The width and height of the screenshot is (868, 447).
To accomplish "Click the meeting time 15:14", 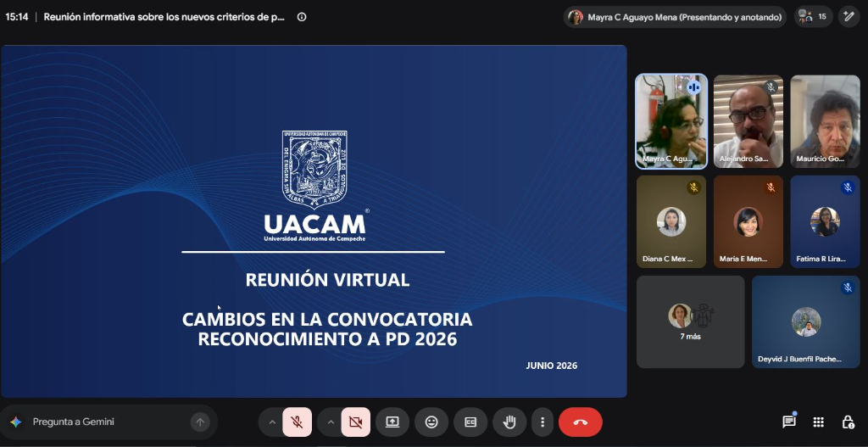I will tap(17, 17).
